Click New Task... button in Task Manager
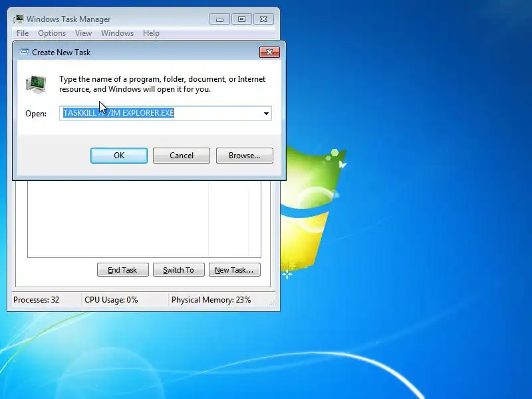The width and height of the screenshot is (532, 399). pyautogui.click(x=235, y=270)
